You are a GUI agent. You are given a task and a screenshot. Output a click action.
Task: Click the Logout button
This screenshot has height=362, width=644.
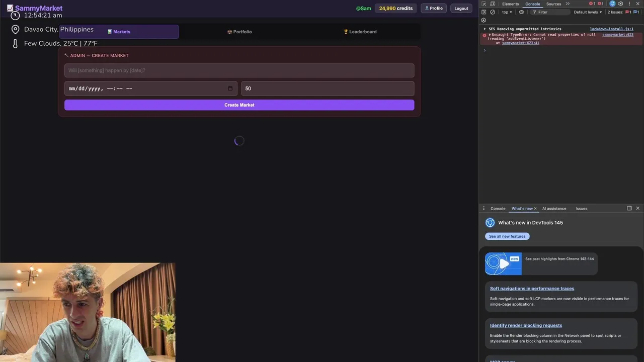[x=461, y=8]
